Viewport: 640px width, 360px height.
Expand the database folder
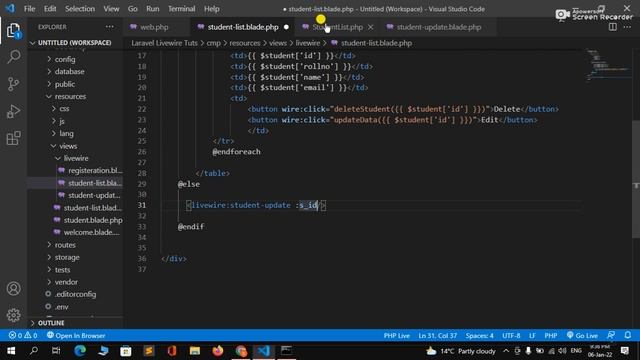click(69, 71)
